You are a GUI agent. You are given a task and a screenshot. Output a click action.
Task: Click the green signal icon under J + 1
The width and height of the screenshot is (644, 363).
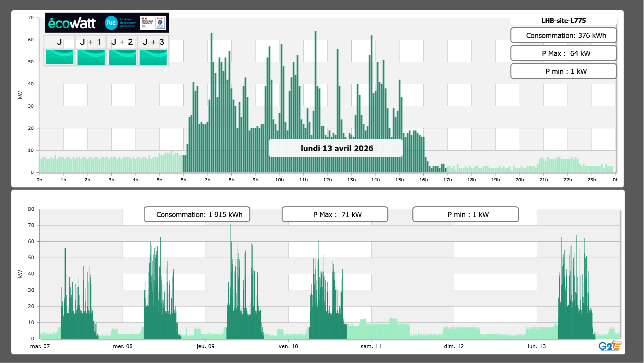91,57
